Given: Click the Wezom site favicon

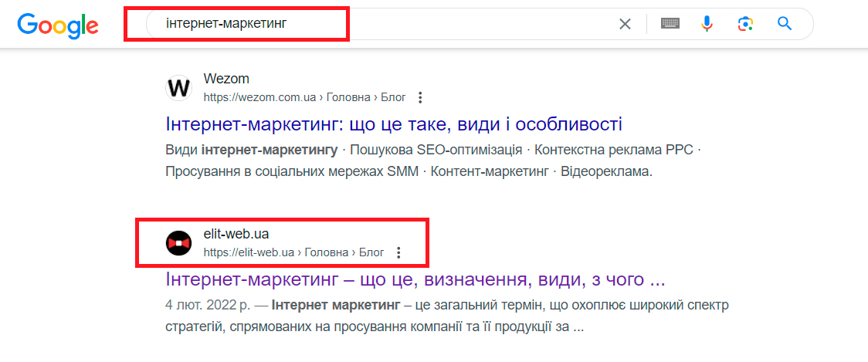Looking at the screenshot, I should [x=179, y=89].
